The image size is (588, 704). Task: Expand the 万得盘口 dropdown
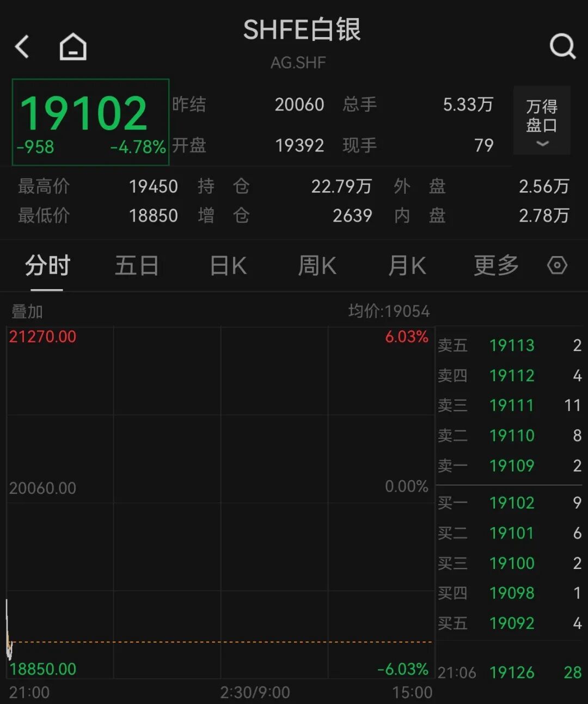[x=542, y=121]
